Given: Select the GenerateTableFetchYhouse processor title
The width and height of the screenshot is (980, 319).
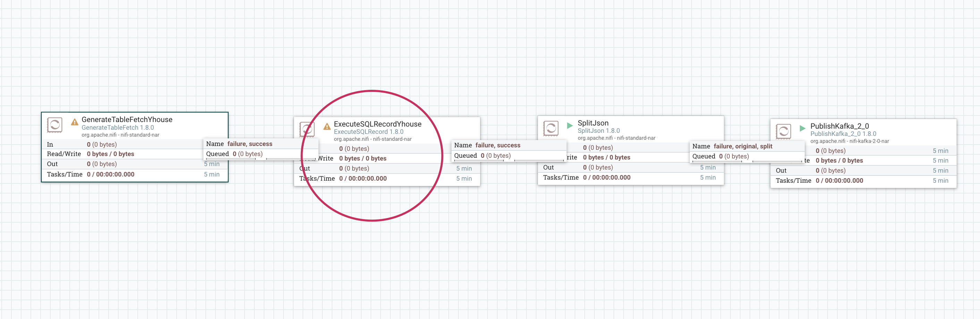Looking at the screenshot, I should click(x=127, y=119).
